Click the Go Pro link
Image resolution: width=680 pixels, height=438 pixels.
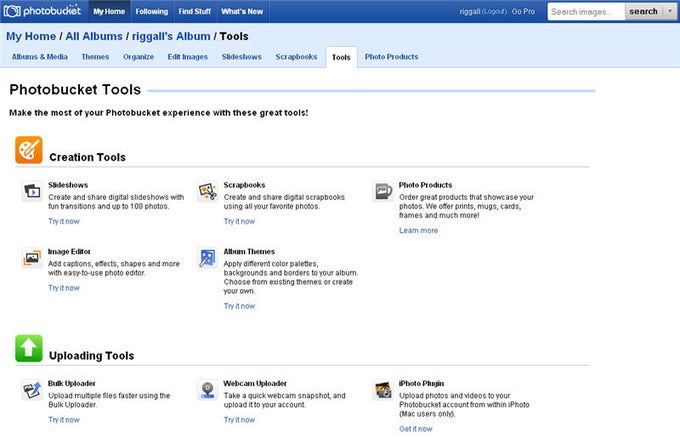[x=523, y=12]
